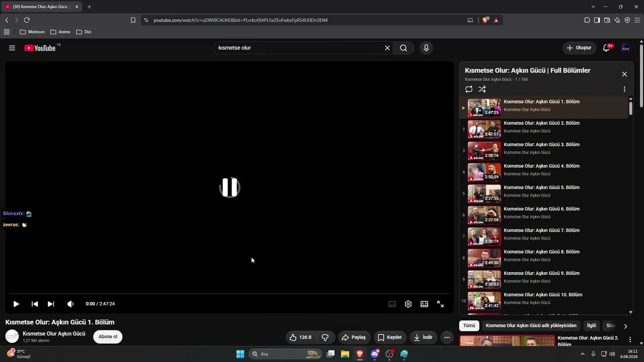Open playlist item 2. Bölüm
Screen dimensions: 644x362
coord(544,129)
